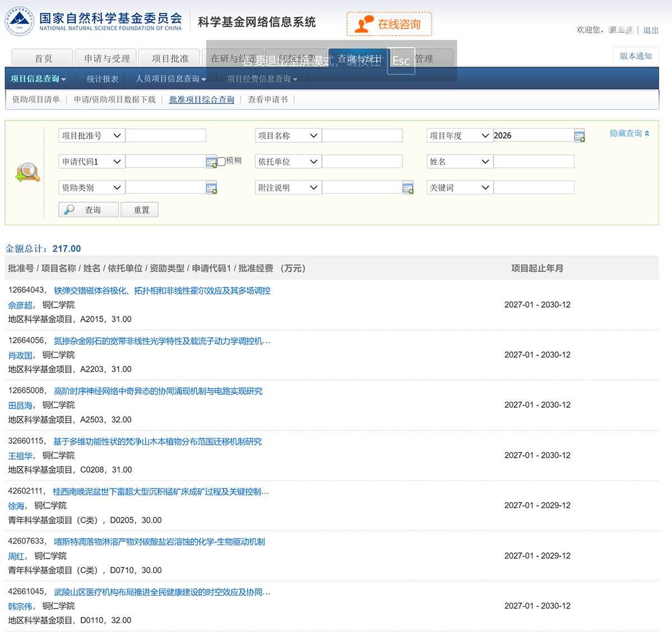The width and height of the screenshot is (672, 632).
Task: Open applicant 肖政国 link
Action: tap(20, 355)
